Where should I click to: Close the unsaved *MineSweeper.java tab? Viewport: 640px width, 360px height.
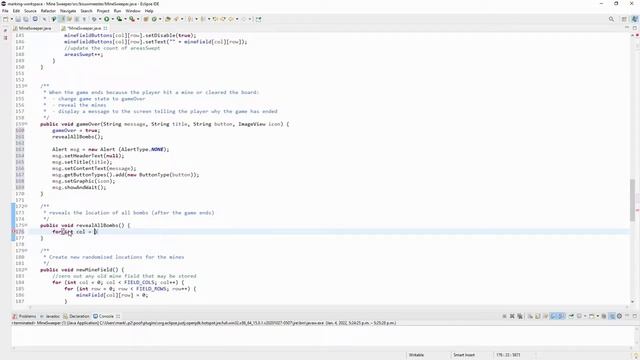click(105, 28)
